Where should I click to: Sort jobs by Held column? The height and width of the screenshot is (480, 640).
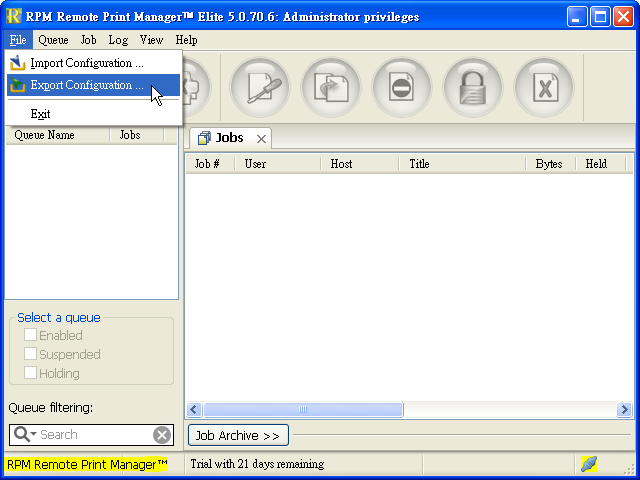click(600, 164)
